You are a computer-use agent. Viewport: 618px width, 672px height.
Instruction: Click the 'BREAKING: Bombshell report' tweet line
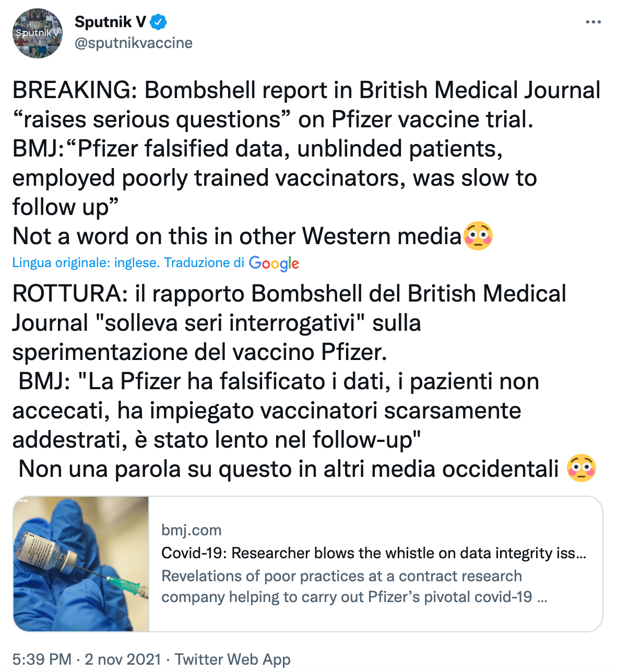tap(306, 90)
